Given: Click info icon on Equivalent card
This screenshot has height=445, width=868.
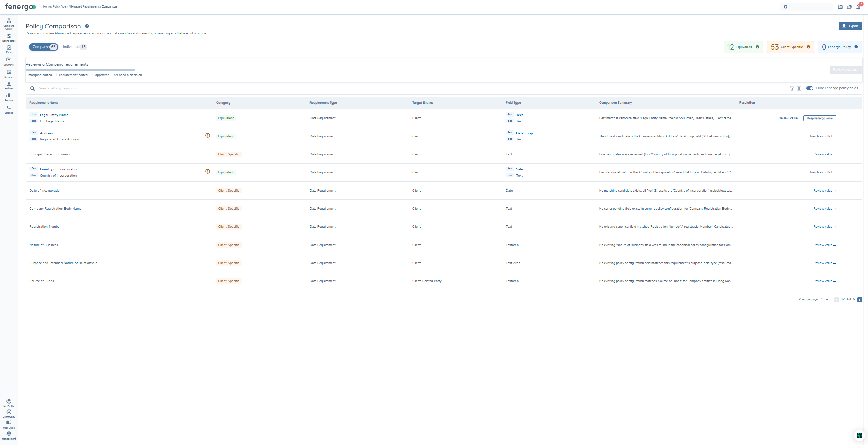Looking at the screenshot, I should [757, 47].
